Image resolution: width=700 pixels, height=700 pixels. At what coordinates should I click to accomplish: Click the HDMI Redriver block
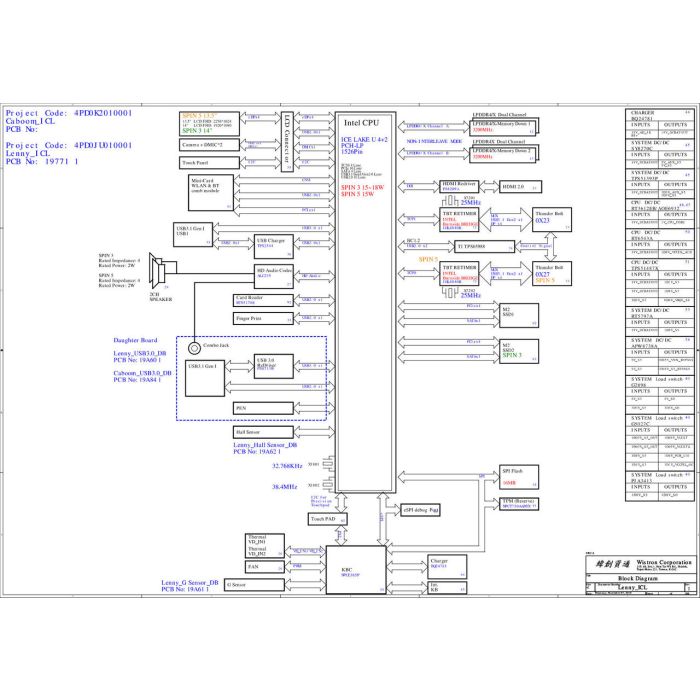(459, 187)
